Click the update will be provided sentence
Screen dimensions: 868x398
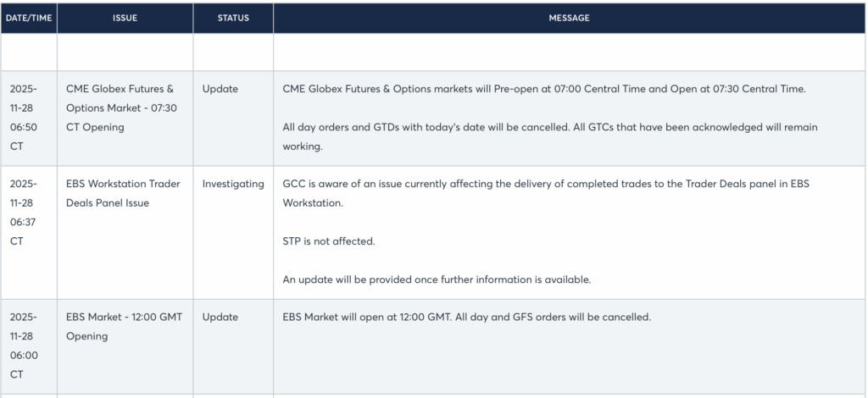coord(436,279)
